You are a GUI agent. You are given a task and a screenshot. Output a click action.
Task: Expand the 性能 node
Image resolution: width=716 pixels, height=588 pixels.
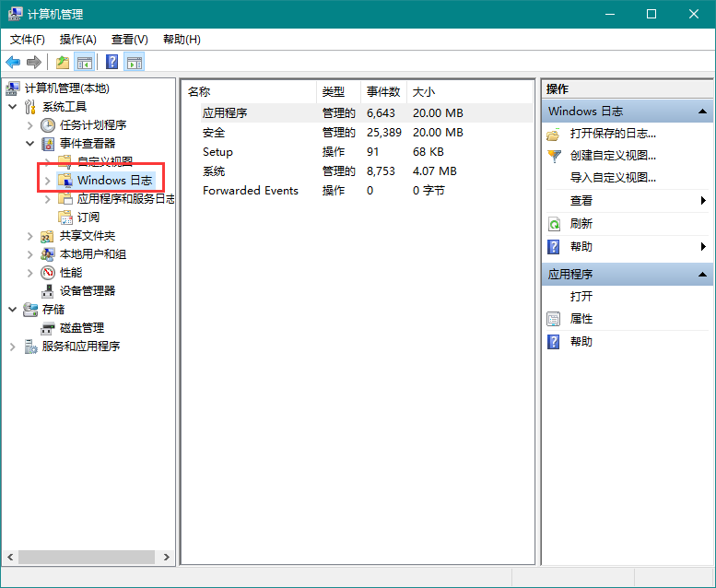point(30,273)
